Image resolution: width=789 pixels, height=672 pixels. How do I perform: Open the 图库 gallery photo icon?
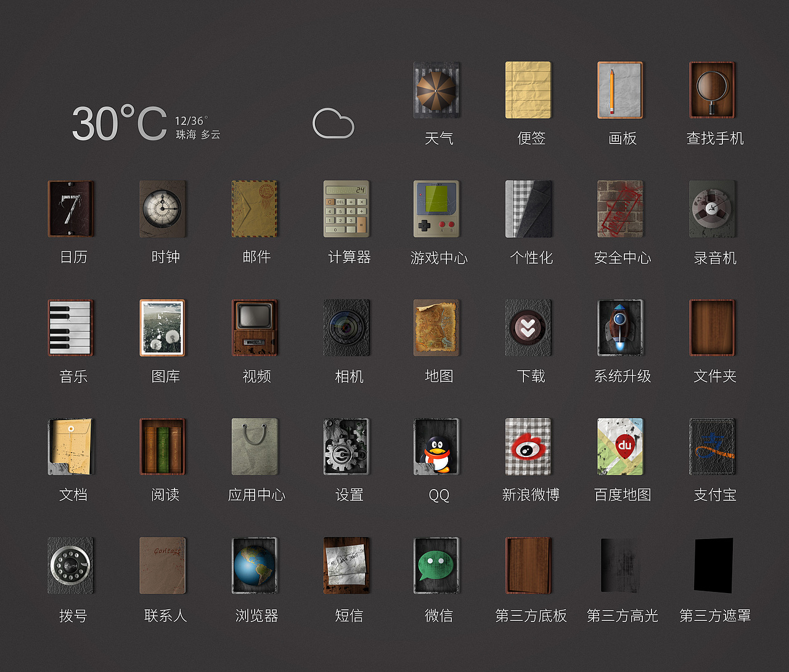(163, 328)
